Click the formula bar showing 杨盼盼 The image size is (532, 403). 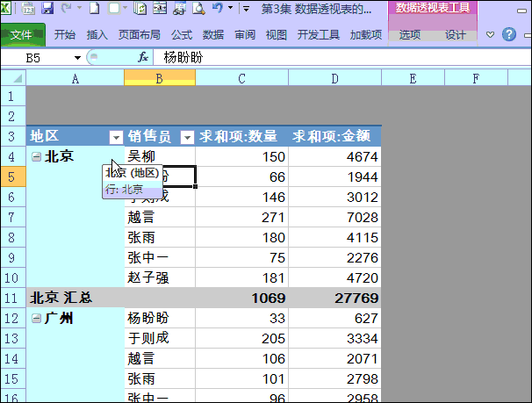point(342,57)
